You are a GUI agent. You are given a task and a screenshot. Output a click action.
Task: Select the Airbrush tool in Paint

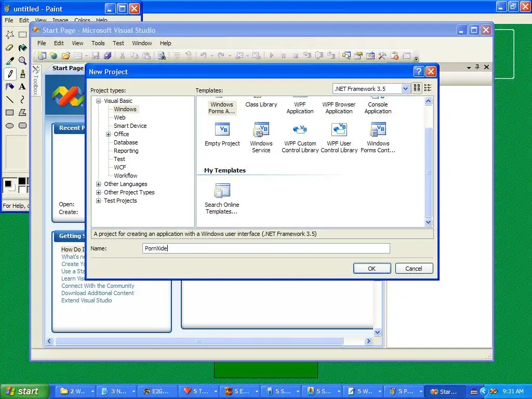10,86
